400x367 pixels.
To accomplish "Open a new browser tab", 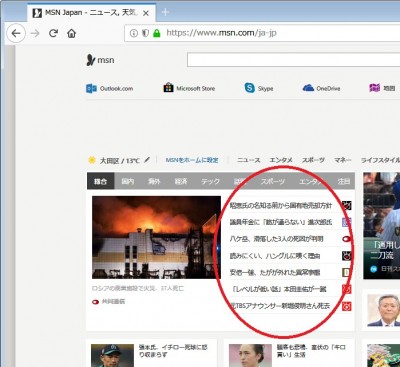I will [x=165, y=12].
